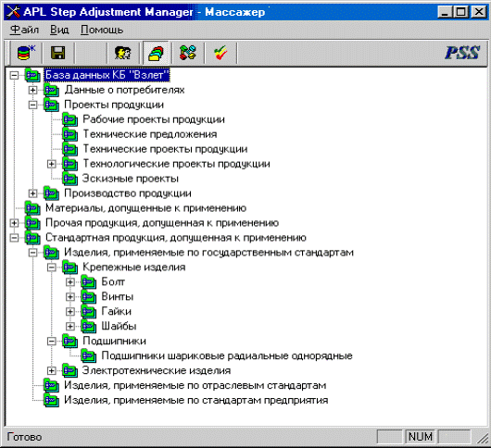The image size is (491, 448).
Task: Select Шайбы tree item label
Action: click(x=119, y=327)
